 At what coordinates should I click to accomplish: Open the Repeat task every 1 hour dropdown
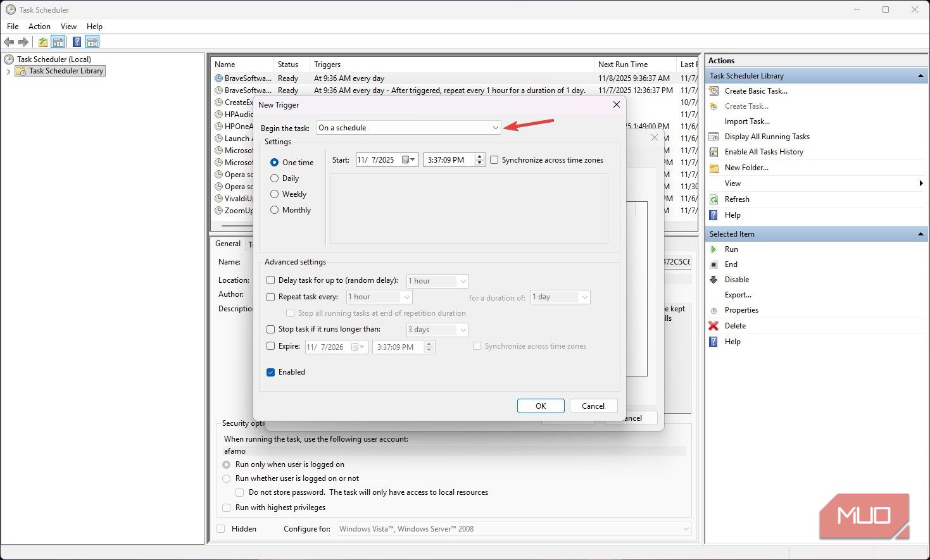[379, 297]
